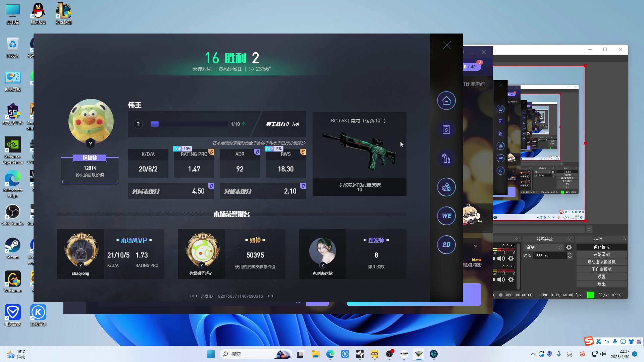Open transition properties gear next to 渐变
The height and width of the screenshot is (362, 644).
(x=569, y=247)
